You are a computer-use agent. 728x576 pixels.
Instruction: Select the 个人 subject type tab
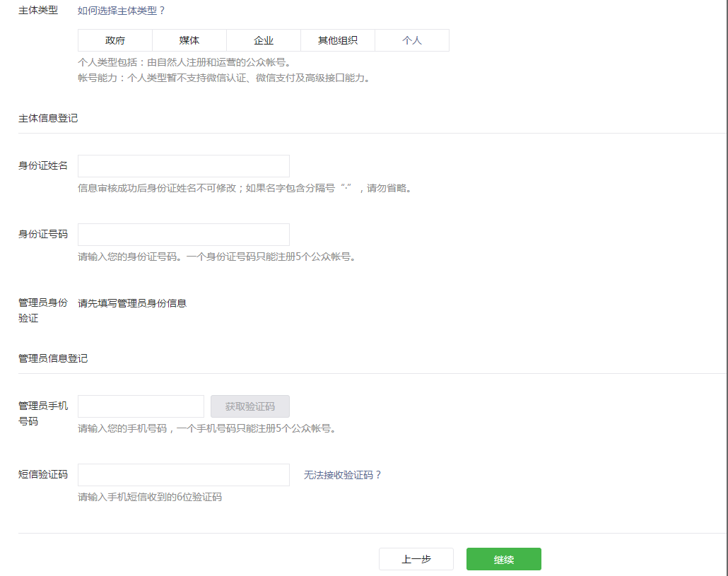(x=412, y=40)
